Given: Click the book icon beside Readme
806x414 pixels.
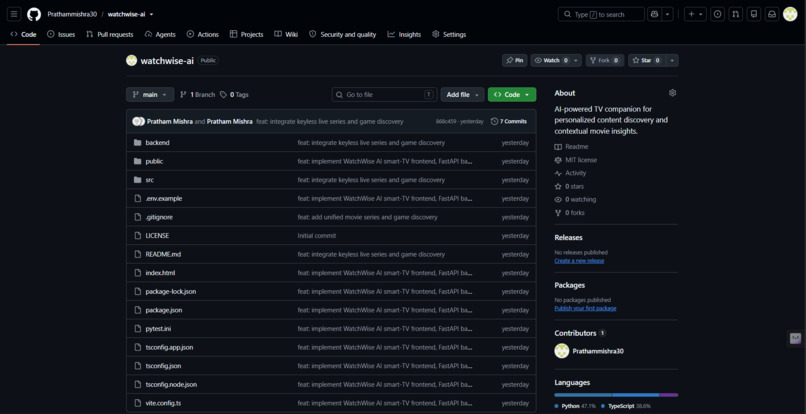Looking at the screenshot, I should (x=558, y=147).
